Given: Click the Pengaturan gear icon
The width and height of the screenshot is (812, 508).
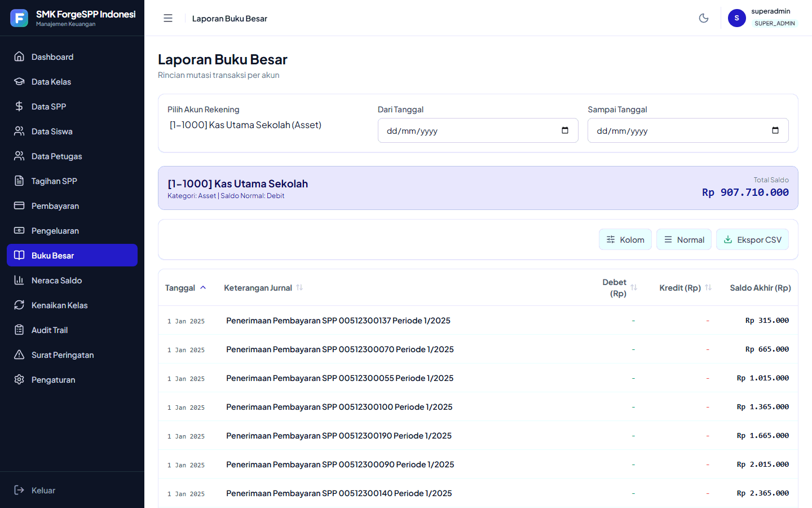Looking at the screenshot, I should click(19, 379).
